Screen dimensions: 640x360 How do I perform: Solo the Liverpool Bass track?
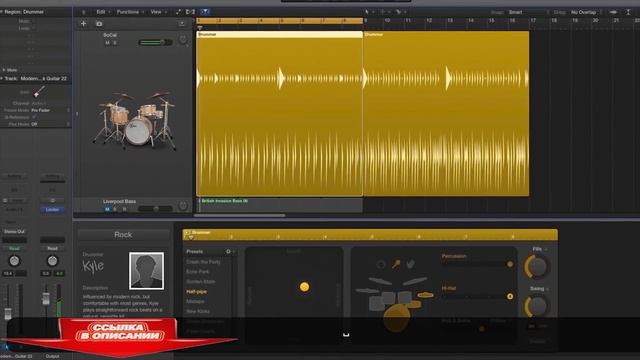[115, 209]
